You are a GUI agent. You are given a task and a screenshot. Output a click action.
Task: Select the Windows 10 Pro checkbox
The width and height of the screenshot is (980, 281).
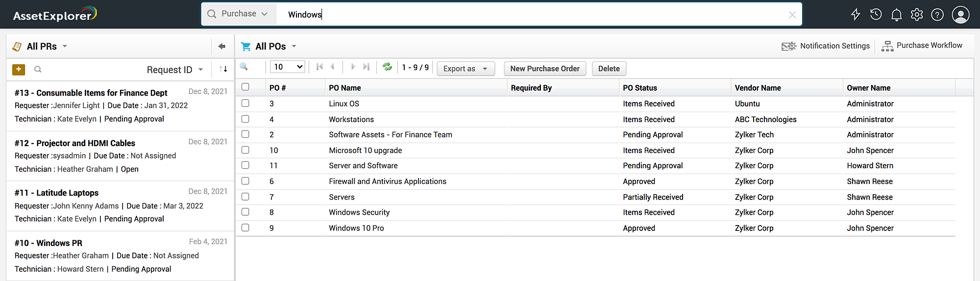tap(245, 228)
